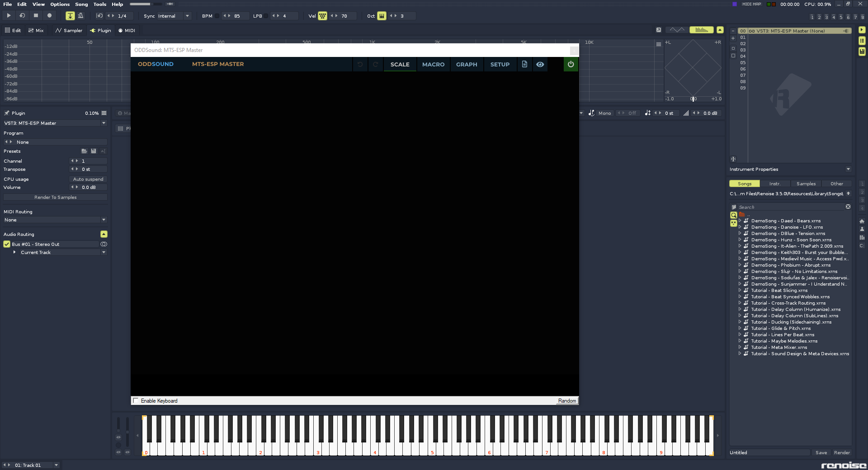
Task: Open the GRAPH tab in MTS-ESP Master
Action: pyautogui.click(x=467, y=64)
